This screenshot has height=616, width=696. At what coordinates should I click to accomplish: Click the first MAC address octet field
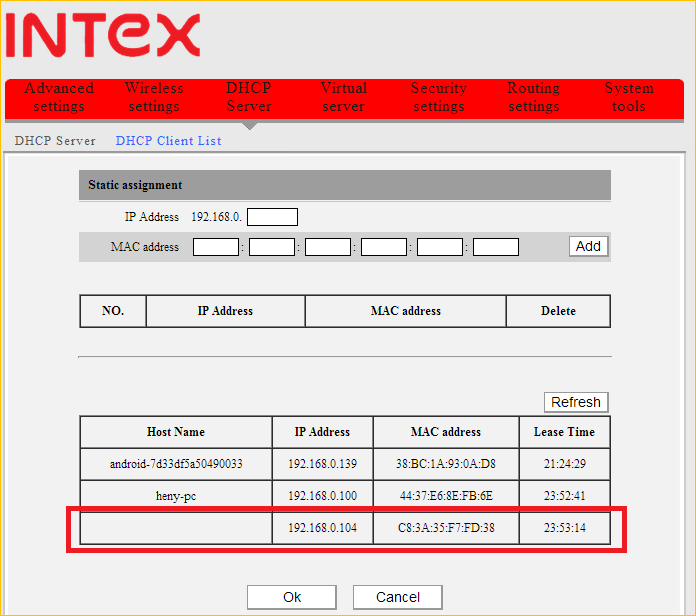pos(216,247)
